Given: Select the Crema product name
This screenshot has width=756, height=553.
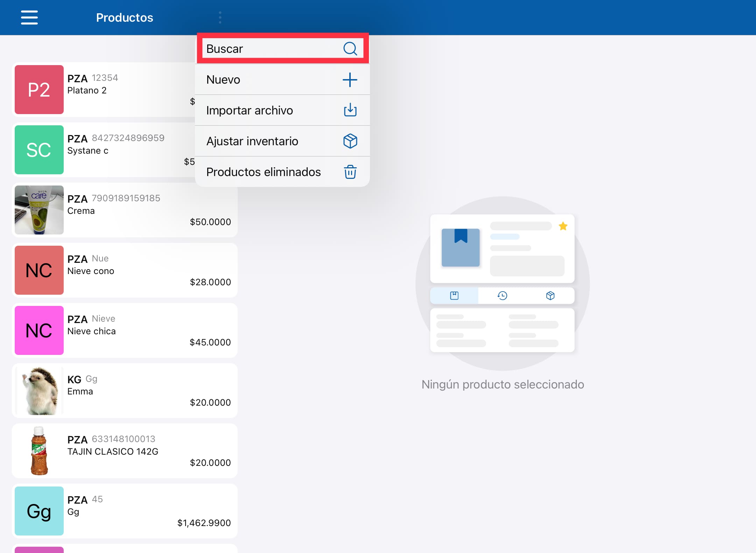Looking at the screenshot, I should pos(81,211).
